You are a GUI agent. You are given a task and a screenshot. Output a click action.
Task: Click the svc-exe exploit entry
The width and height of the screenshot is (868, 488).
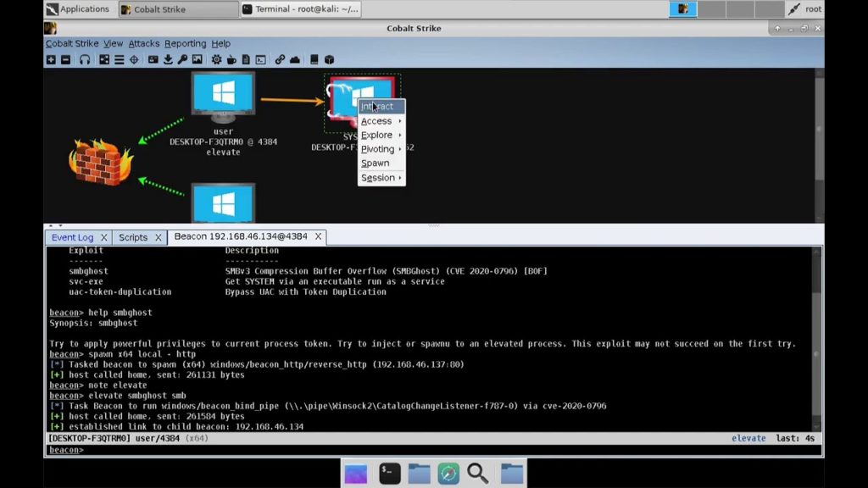coord(86,281)
